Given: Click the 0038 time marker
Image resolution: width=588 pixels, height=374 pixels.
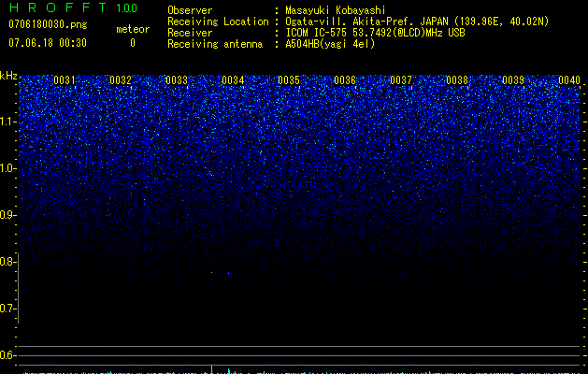Looking at the screenshot, I should [x=457, y=80].
